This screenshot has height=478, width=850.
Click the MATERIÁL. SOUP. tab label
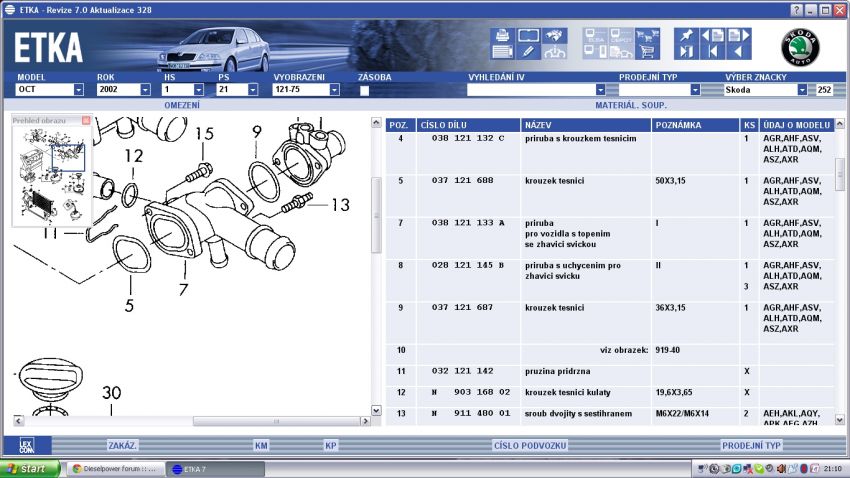[x=630, y=104]
